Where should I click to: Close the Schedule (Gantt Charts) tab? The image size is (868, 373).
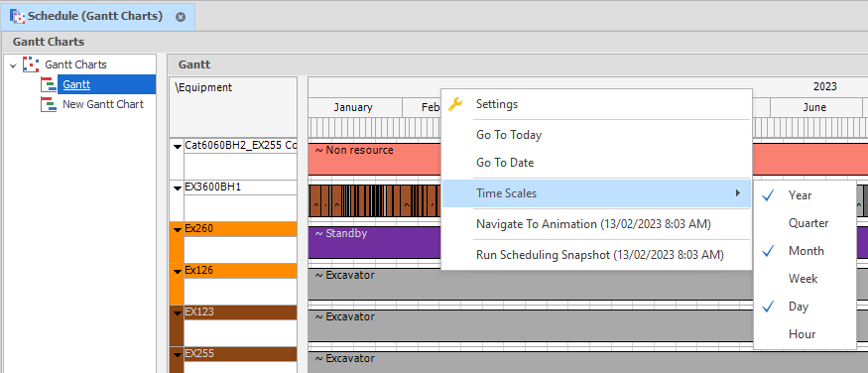click(x=180, y=17)
